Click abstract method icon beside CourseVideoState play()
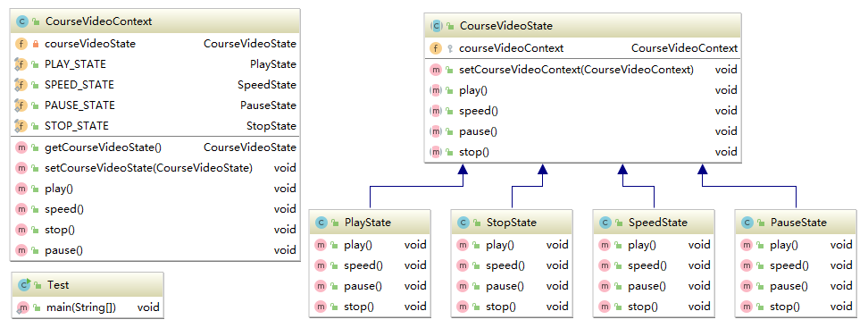Image resolution: width=868 pixels, height=328 pixels. coord(436,90)
